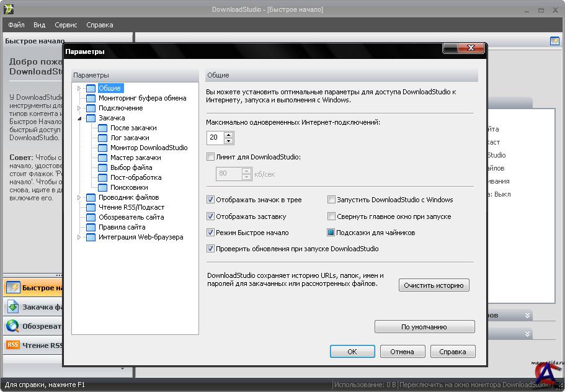Click Очистить историю button
This screenshot has height=392, width=565.
[x=434, y=285]
